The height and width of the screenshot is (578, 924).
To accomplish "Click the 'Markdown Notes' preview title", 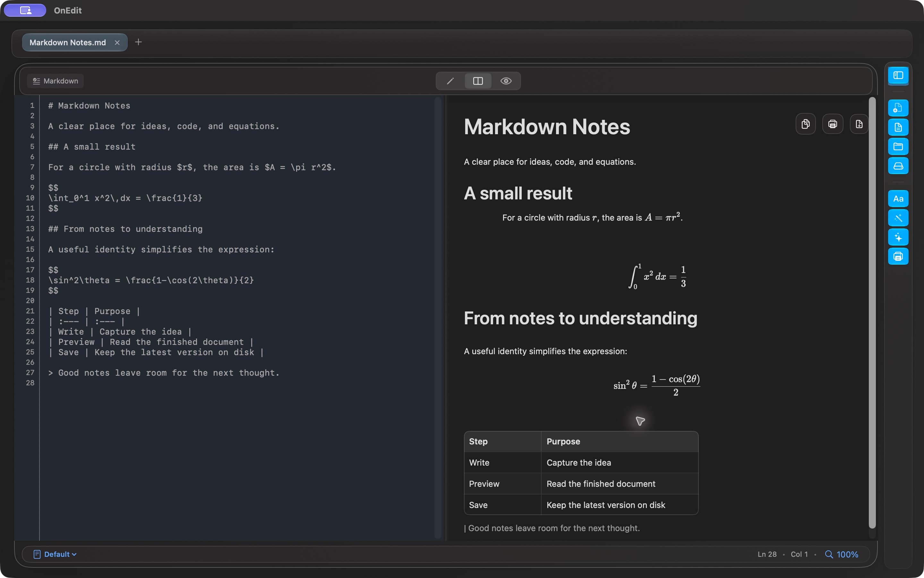I will pyautogui.click(x=547, y=127).
